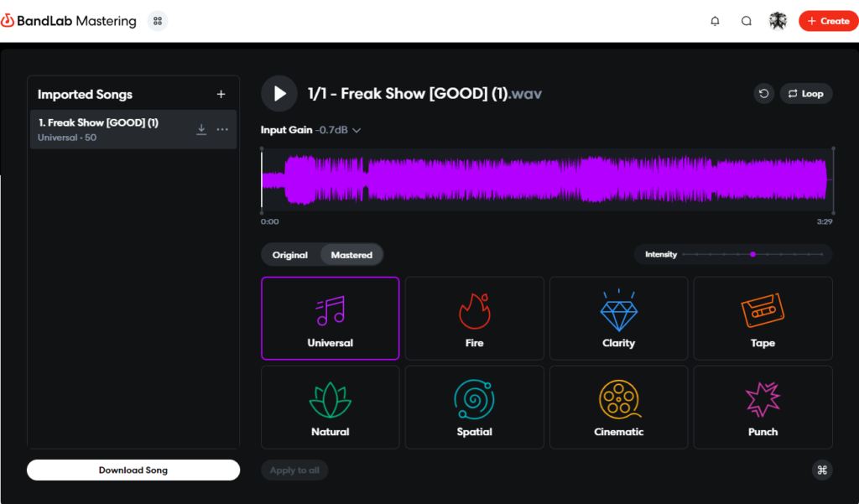The image size is (859, 504).
Task: Select the Universal mastering preset
Action: click(331, 319)
